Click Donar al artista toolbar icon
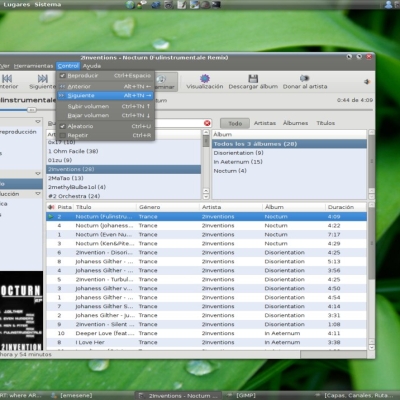This screenshot has width=400, height=400. [x=305, y=79]
